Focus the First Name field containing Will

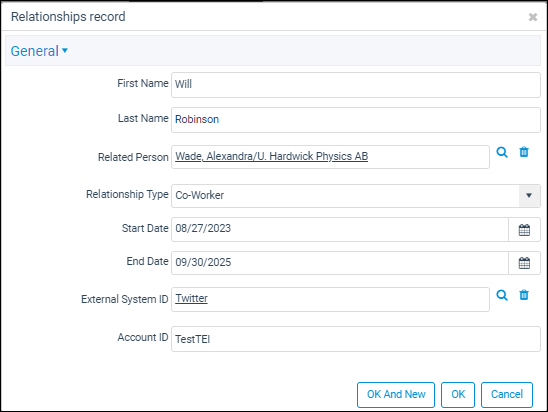356,85
